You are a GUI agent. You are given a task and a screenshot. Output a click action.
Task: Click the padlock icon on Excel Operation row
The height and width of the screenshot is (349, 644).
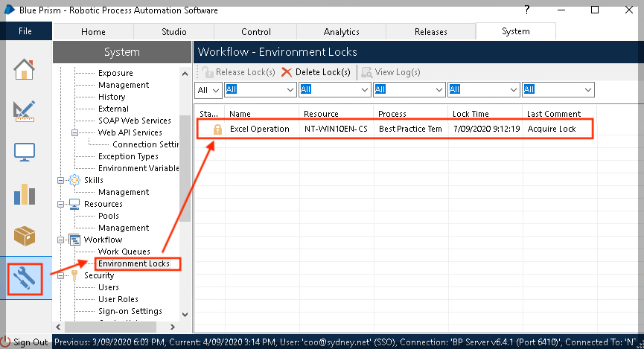point(217,129)
